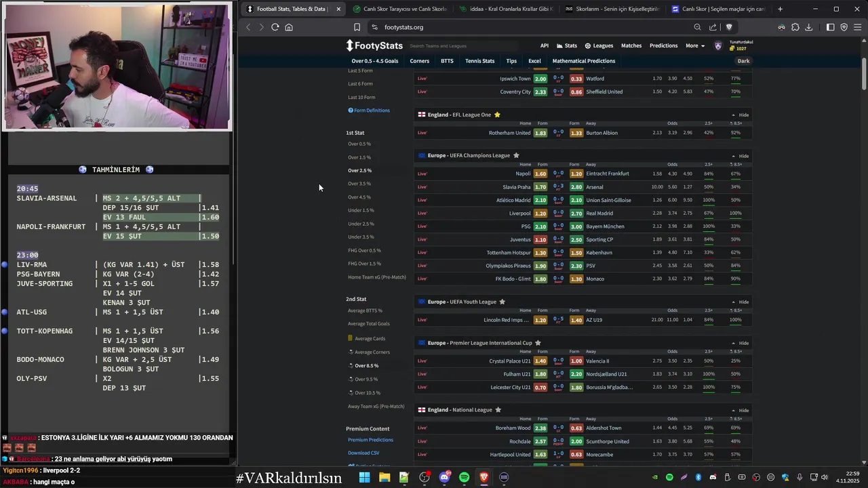
Task: Toggle the browser sidebar panel
Action: [x=830, y=27]
